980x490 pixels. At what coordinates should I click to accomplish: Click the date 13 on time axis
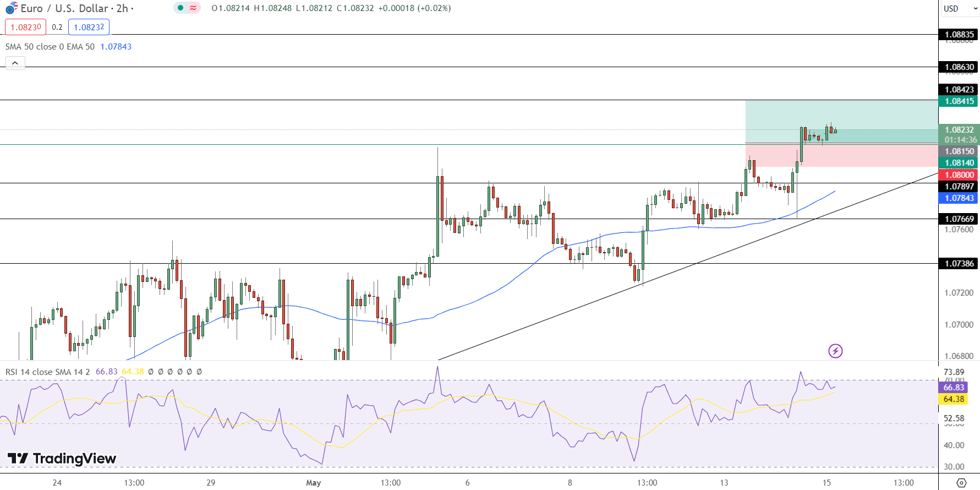pyautogui.click(x=724, y=483)
